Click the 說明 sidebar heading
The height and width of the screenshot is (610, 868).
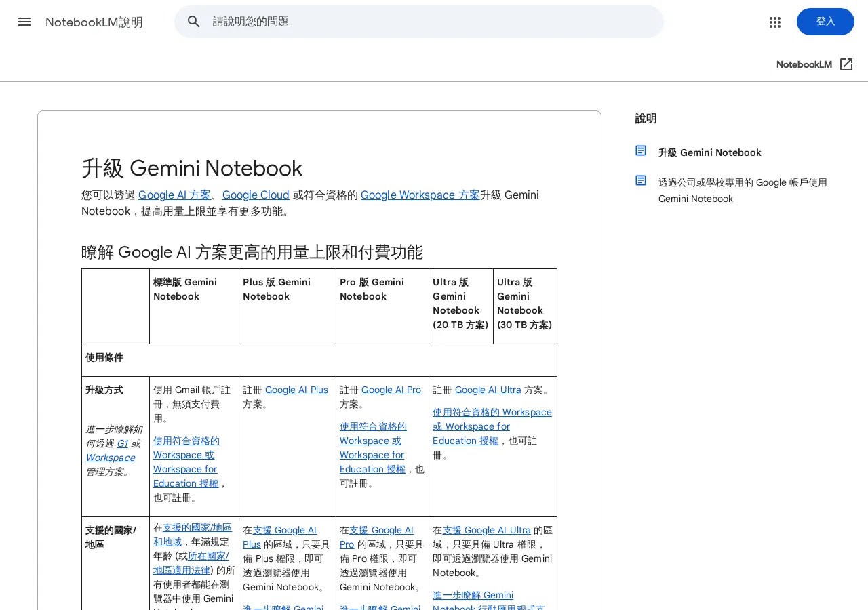[646, 119]
